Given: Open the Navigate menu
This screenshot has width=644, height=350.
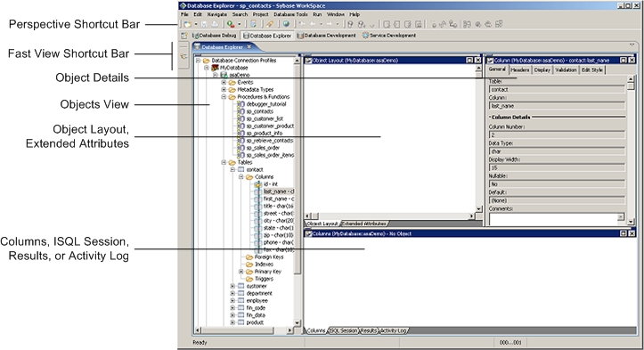Looking at the screenshot, I should 216,14.
